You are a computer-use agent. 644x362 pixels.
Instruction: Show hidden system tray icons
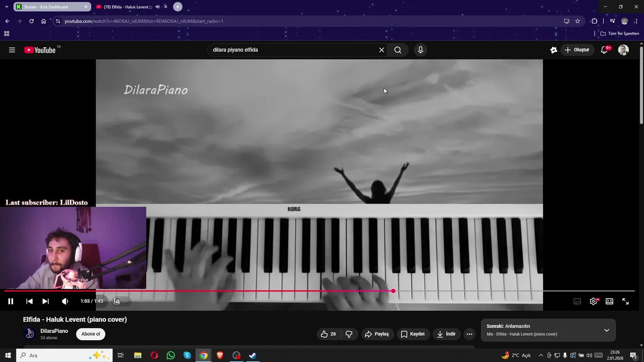541,355
